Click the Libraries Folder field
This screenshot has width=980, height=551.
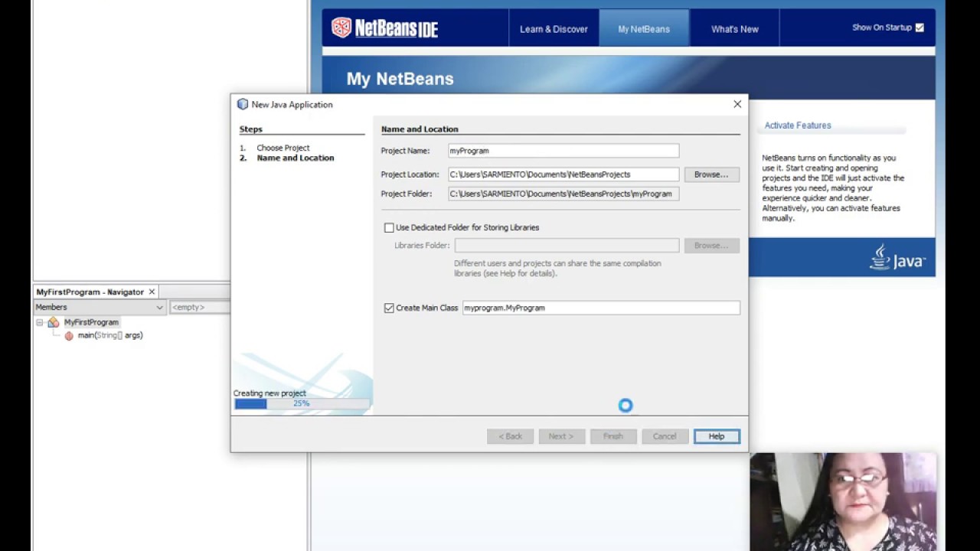pos(567,246)
